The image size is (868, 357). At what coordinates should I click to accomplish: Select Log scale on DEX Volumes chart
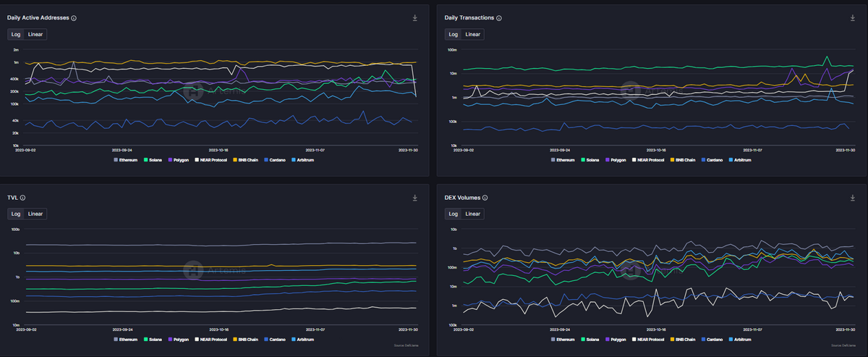click(x=454, y=214)
